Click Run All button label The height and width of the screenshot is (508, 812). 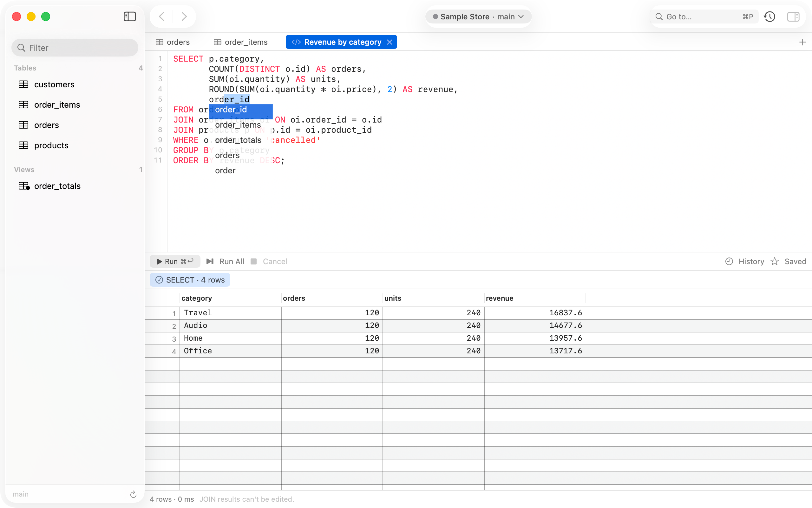pyautogui.click(x=232, y=261)
